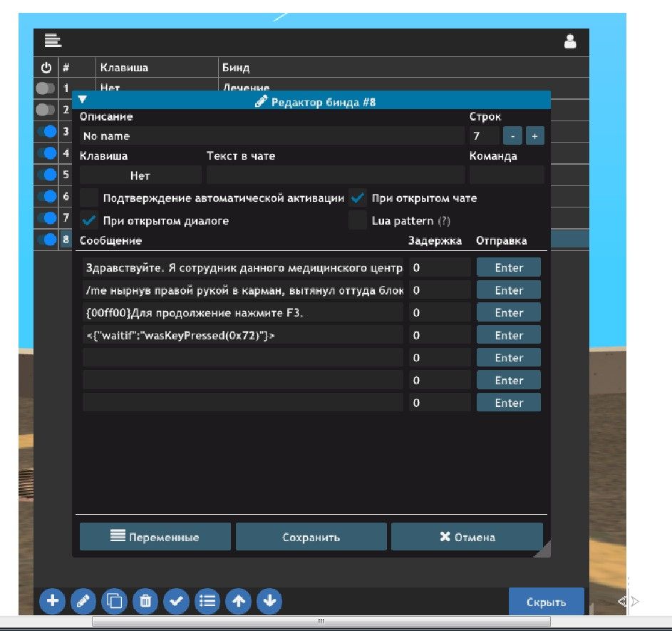The image size is (672, 631).
Task: Click the blue plus add-bind icon
Action: point(52,602)
